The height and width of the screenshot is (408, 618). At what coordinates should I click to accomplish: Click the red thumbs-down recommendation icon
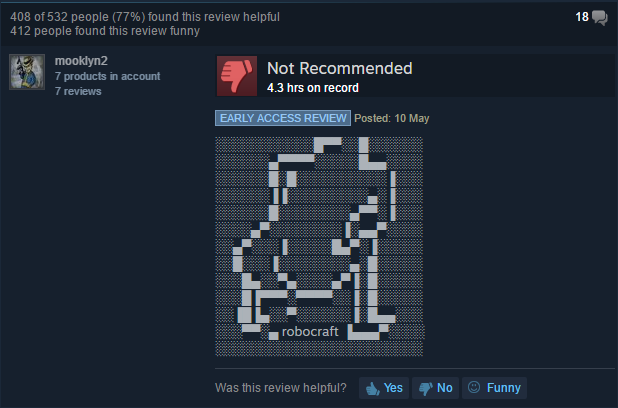(237, 76)
